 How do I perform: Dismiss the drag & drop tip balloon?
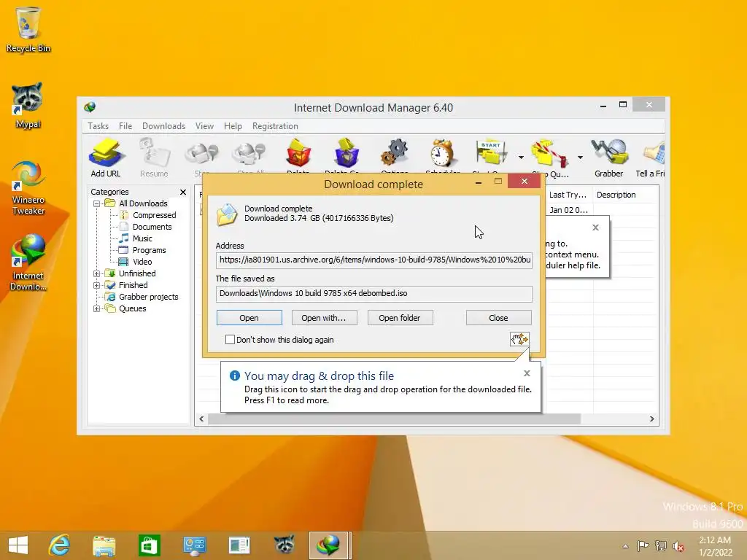coord(527,373)
